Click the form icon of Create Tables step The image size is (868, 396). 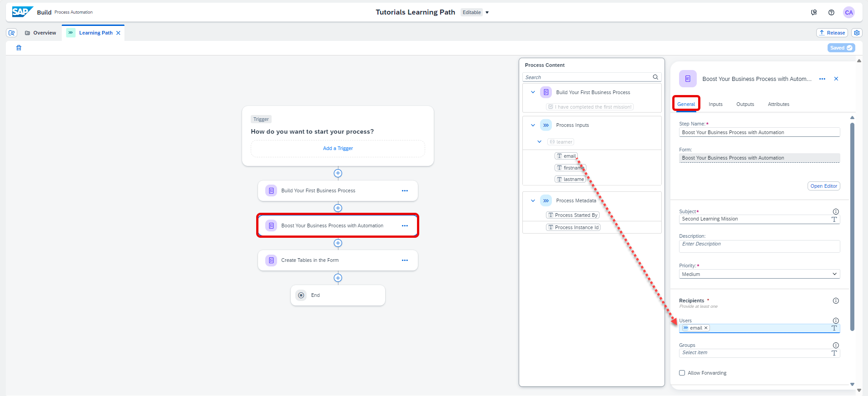tap(271, 261)
